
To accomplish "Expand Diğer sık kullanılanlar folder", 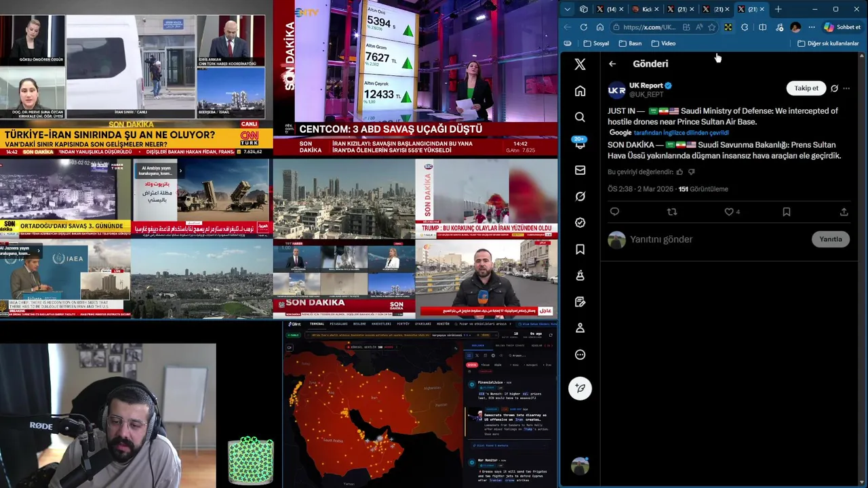I will pos(828,43).
